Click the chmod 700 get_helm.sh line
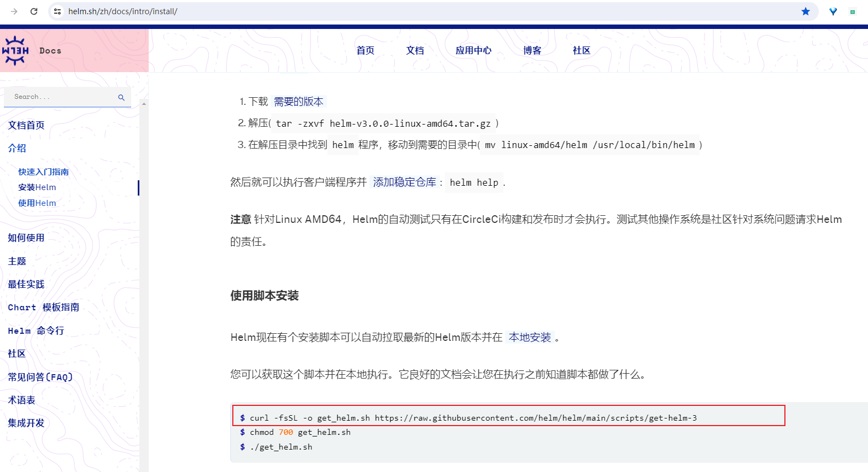 pos(295,432)
